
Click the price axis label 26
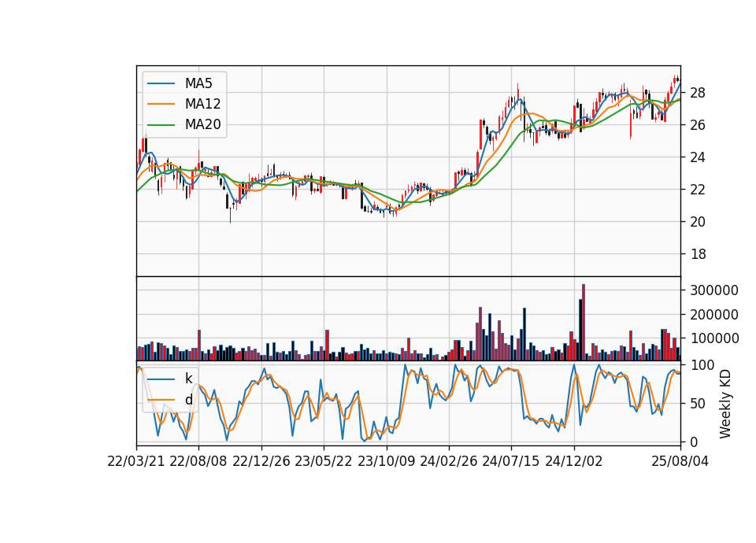698,125
